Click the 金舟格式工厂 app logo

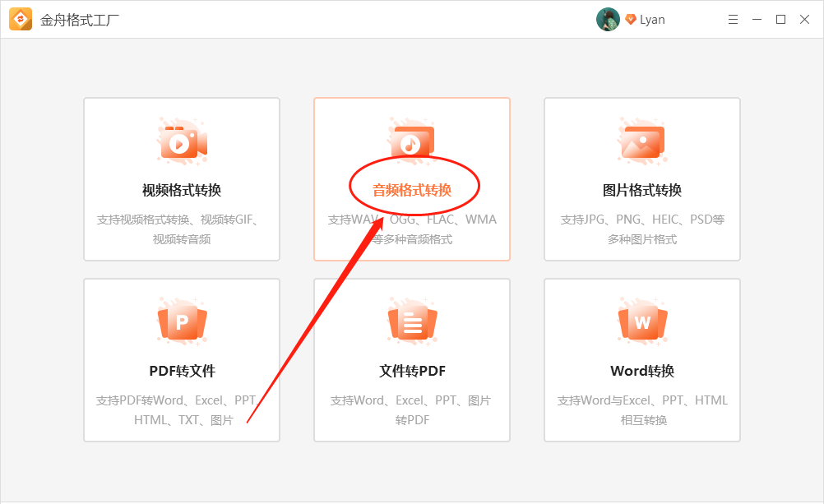pyautogui.click(x=21, y=19)
